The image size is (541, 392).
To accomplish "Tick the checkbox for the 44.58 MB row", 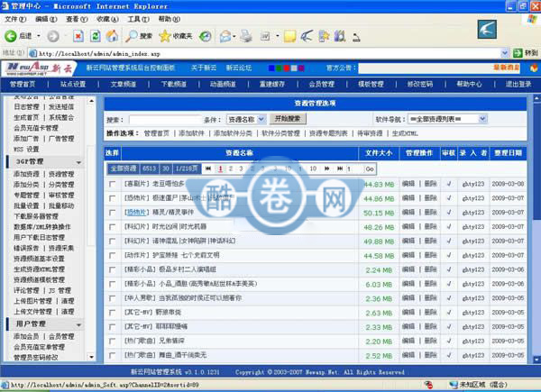I will pyautogui.click(x=112, y=255).
